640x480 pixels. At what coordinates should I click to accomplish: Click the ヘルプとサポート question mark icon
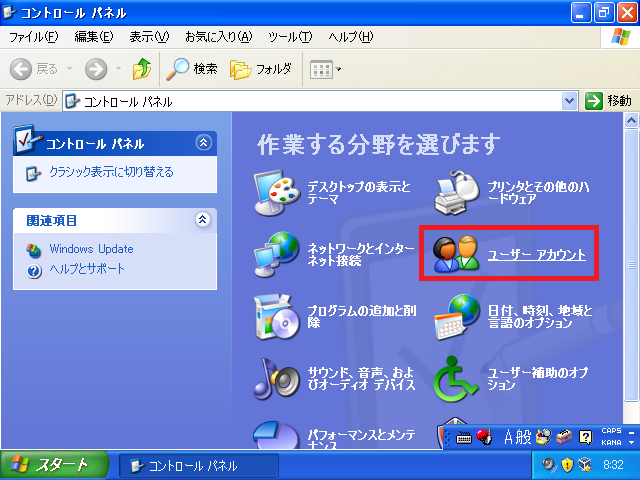pos(34,271)
